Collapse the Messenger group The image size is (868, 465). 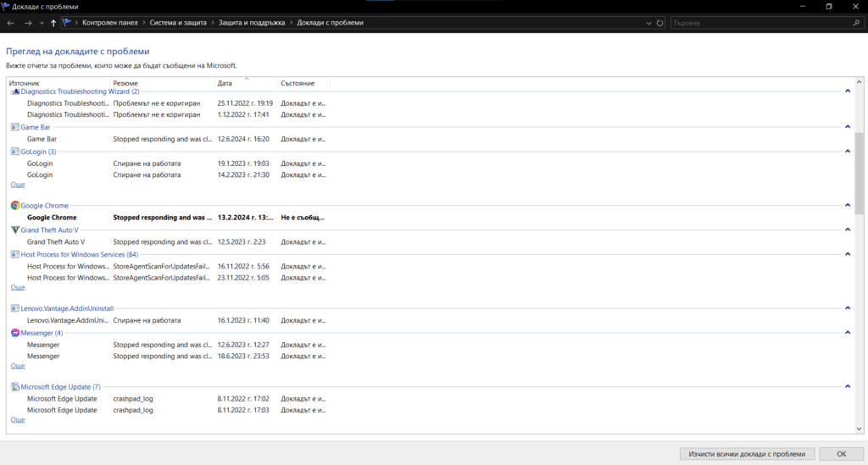[x=848, y=332]
